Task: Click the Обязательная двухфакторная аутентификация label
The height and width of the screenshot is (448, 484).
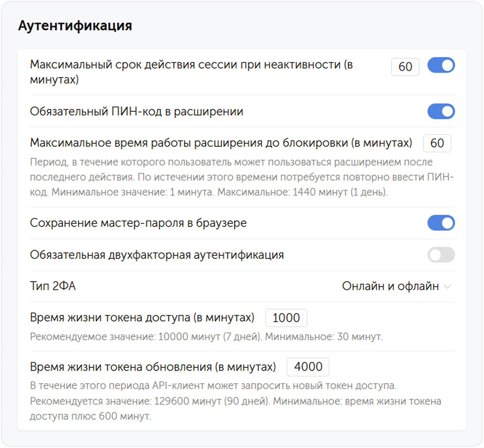Action: click(157, 254)
